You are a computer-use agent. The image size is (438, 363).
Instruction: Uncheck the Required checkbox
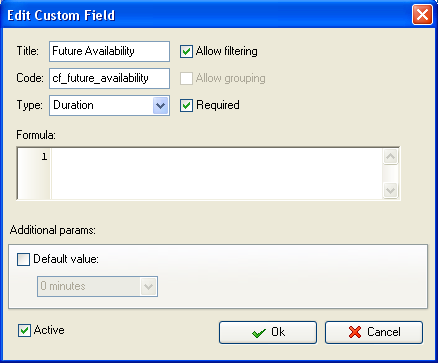(x=186, y=106)
